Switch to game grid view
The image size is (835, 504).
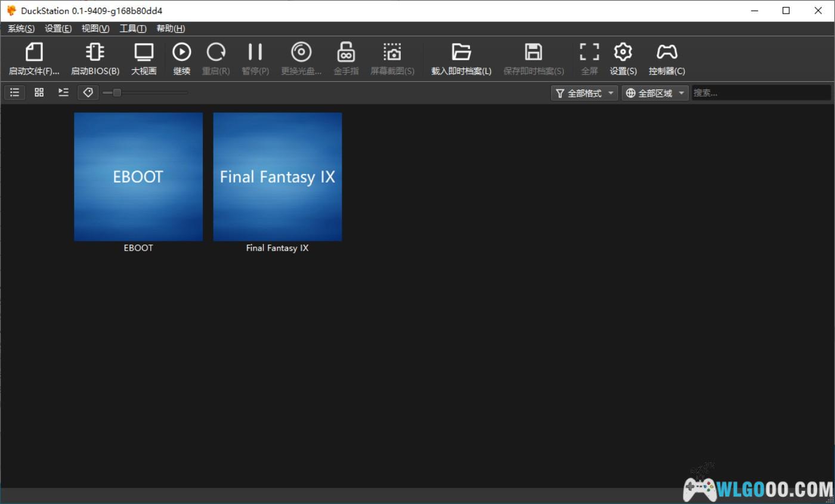click(39, 92)
